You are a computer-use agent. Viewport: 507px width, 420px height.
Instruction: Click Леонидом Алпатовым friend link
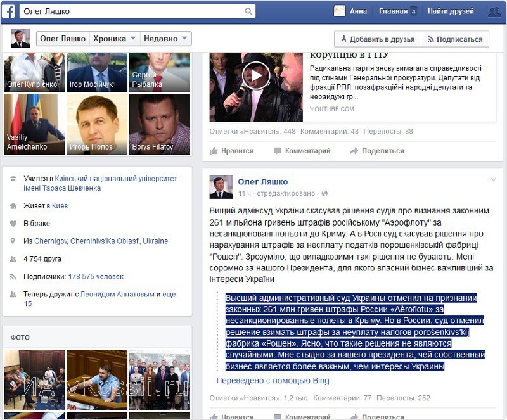coord(117,294)
